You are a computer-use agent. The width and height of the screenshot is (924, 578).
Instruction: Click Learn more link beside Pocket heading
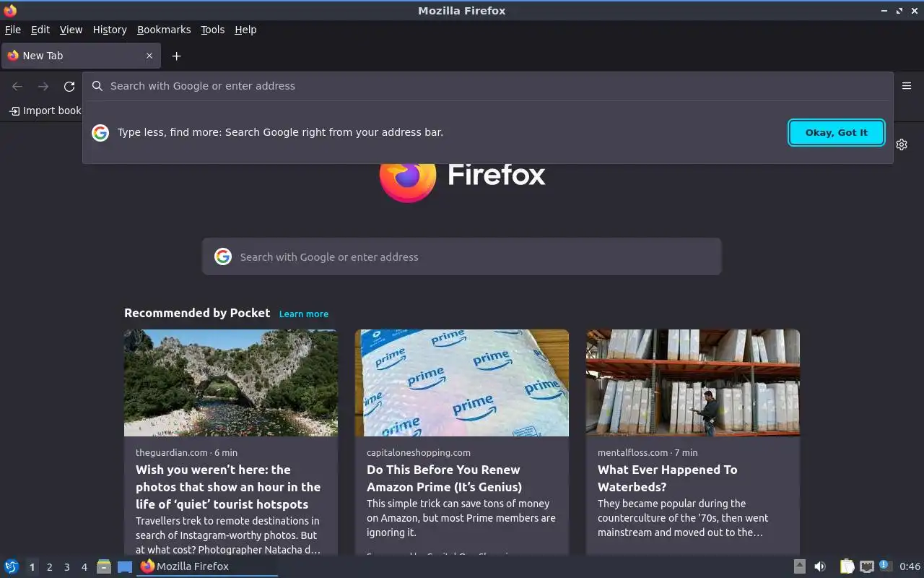[x=304, y=314]
